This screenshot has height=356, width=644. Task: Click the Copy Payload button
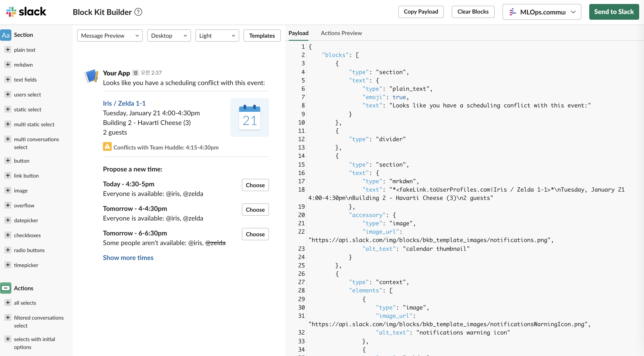coord(421,12)
